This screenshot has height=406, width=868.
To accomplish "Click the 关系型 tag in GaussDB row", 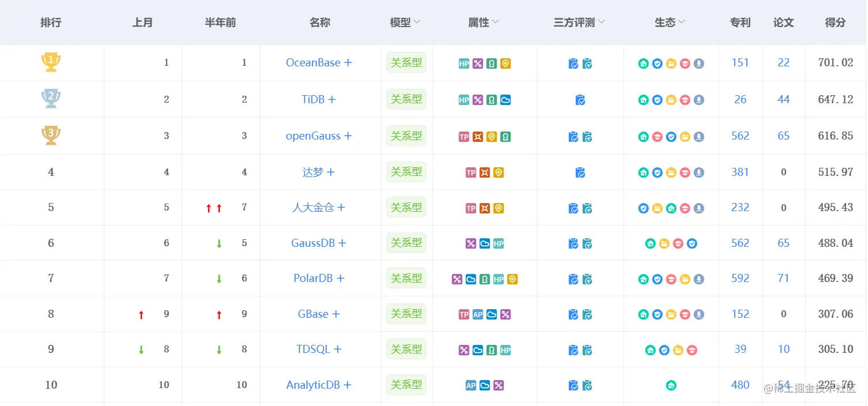I will [407, 243].
